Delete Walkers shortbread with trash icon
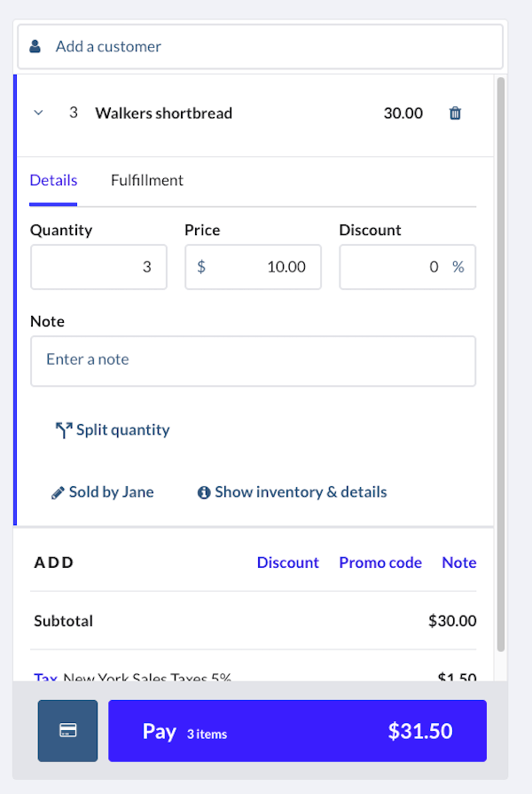The image size is (532, 794). [455, 114]
